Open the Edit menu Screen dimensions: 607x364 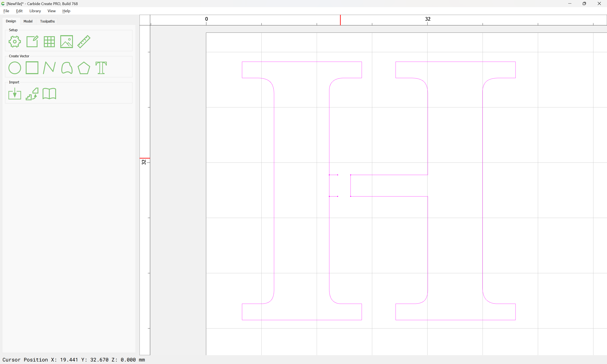pyautogui.click(x=19, y=11)
